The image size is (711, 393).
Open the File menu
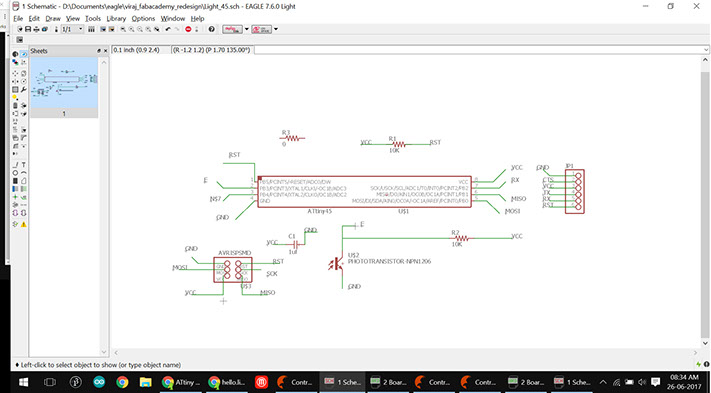(x=18, y=19)
